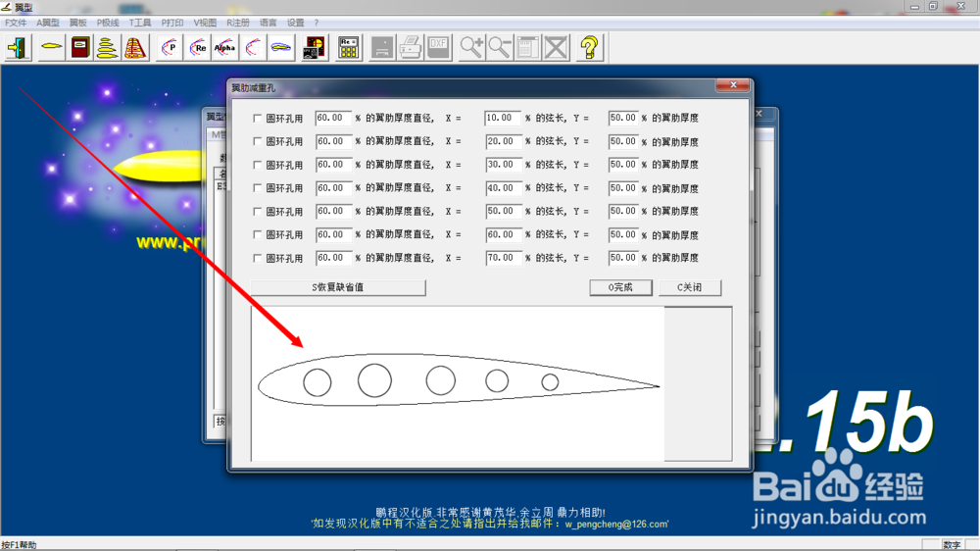Click the red and yellow chart icon
980x551 pixels.
point(315,47)
